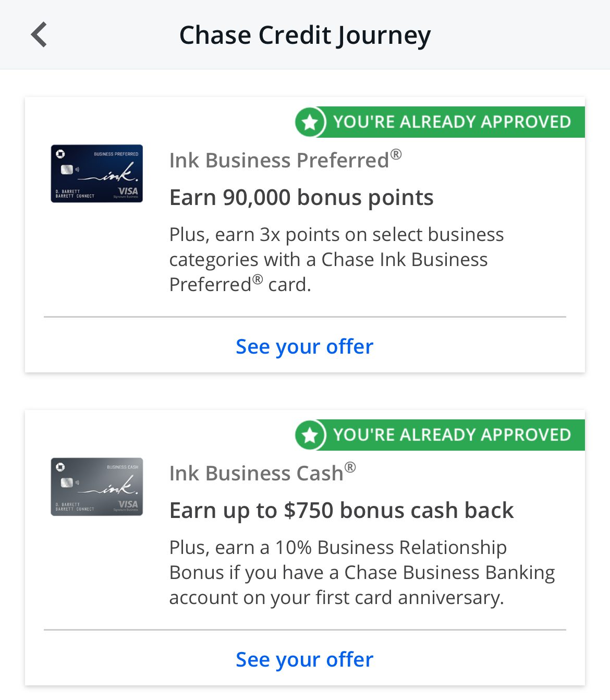Image resolution: width=610 pixels, height=700 pixels.
Task: Click Chase logo on the Business Preferred card
Action: [60, 154]
